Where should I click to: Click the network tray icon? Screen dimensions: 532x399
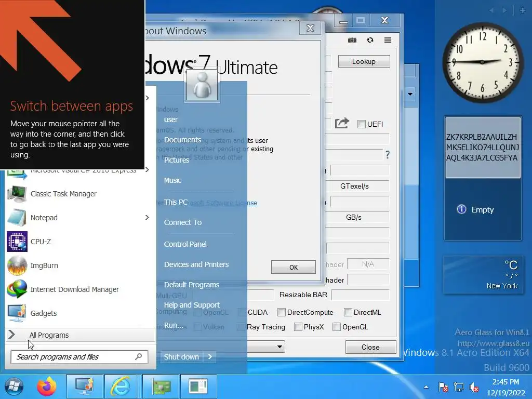coord(458,387)
